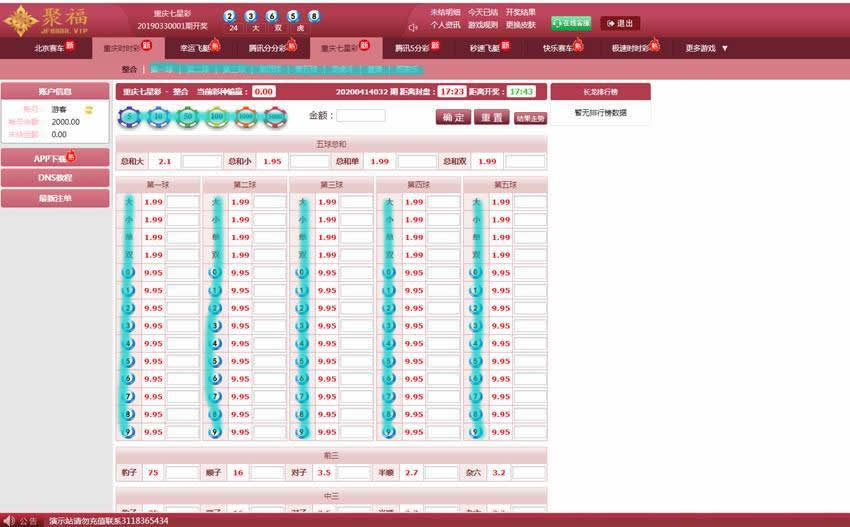Choose the 100 betting chip
Viewport: 850px width, 527px height.
pyautogui.click(x=216, y=116)
